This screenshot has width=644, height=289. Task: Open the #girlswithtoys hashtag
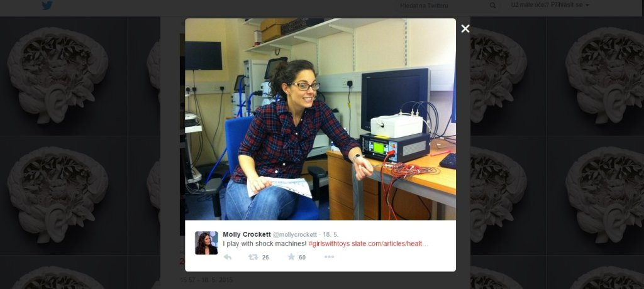click(329, 244)
